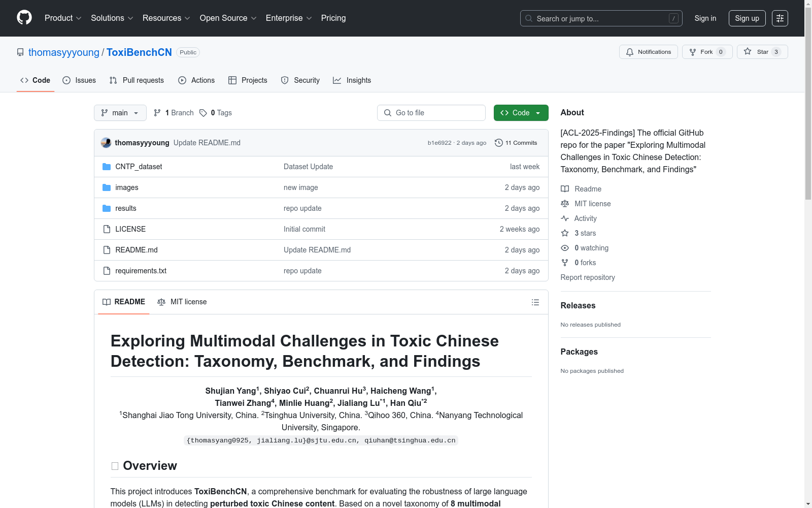The height and width of the screenshot is (508, 812).
Task: Open the 'Initial commit' message
Action: [x=304, y=229]
